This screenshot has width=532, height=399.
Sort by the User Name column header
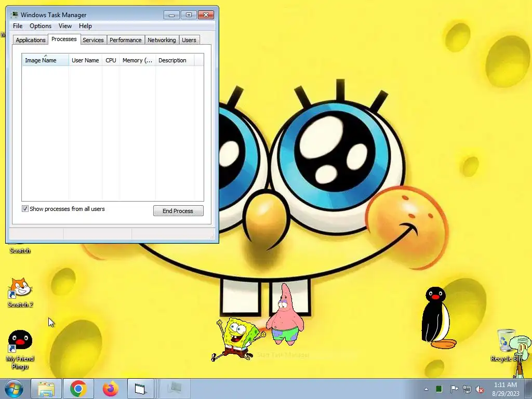pos(85,60)
